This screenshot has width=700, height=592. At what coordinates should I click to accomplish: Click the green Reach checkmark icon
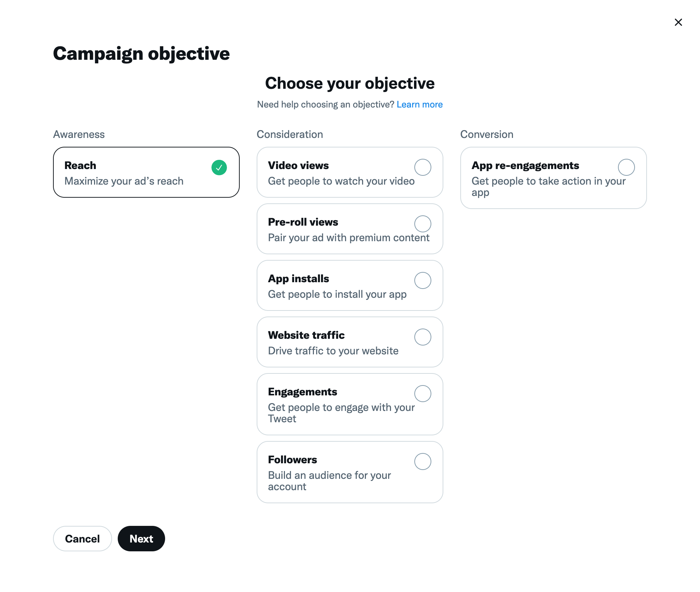[x=219, y=168]
